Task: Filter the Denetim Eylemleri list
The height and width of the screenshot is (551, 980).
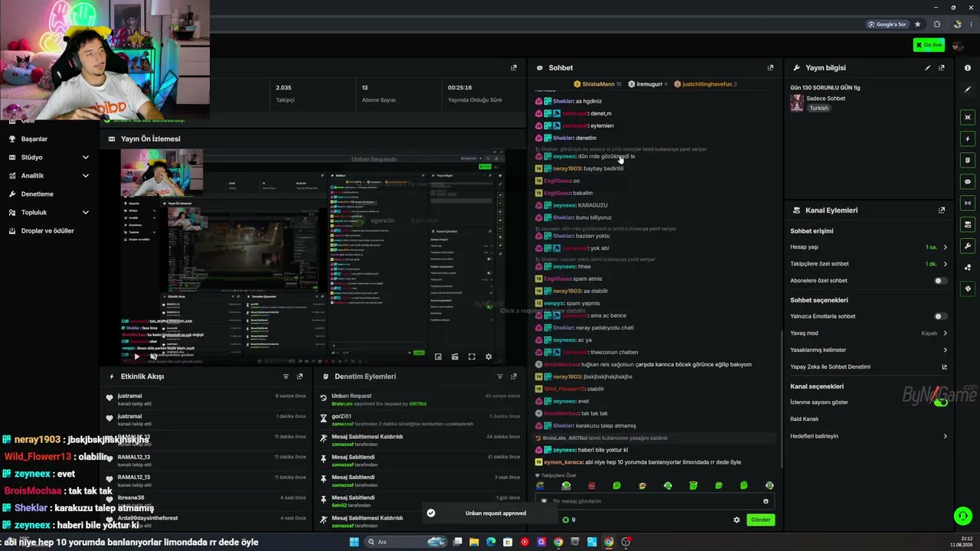Action: 500,377
